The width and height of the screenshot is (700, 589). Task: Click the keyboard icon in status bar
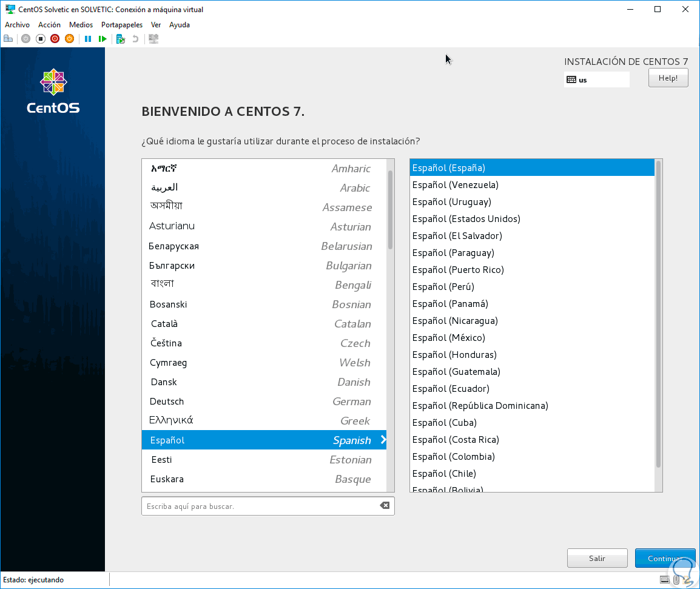664,580
